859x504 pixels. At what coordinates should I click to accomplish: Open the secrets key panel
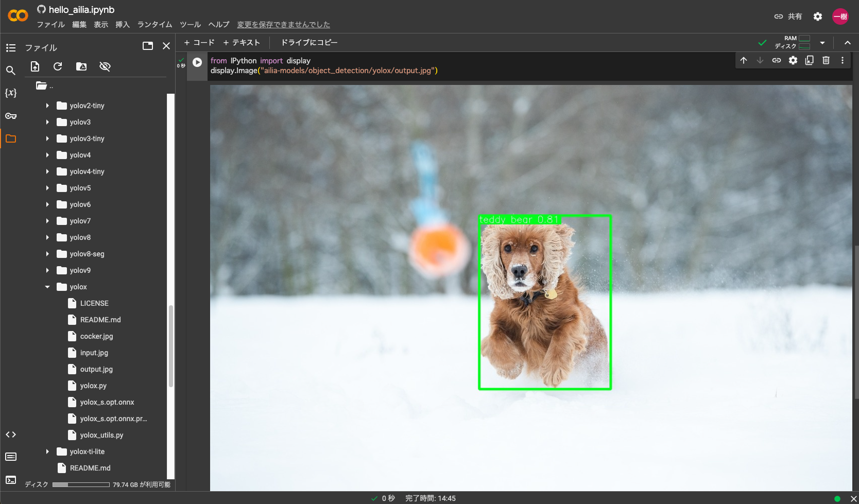(11, 116)
